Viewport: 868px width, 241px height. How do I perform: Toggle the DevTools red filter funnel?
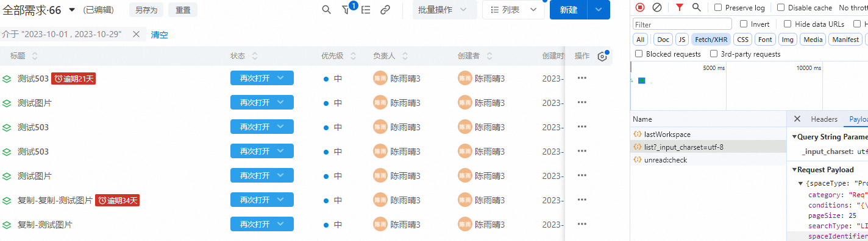point(680,7)
